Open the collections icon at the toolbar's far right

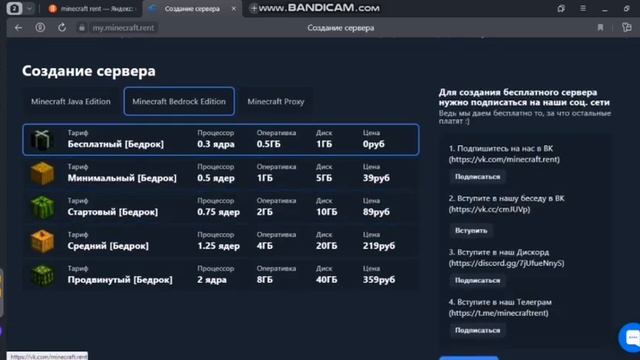627,28
